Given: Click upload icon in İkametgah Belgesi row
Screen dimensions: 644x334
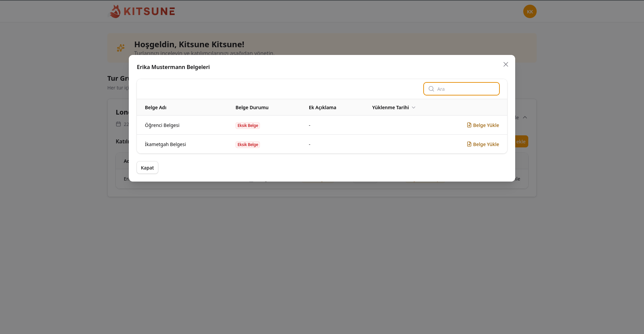Looking at the screenshot, I should coord(469,144).
